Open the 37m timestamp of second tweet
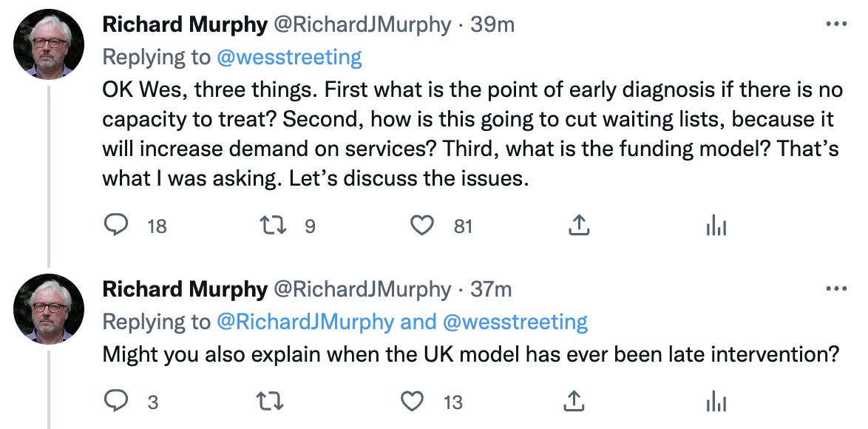The image size is (868, 429). (x=491, y=289)
